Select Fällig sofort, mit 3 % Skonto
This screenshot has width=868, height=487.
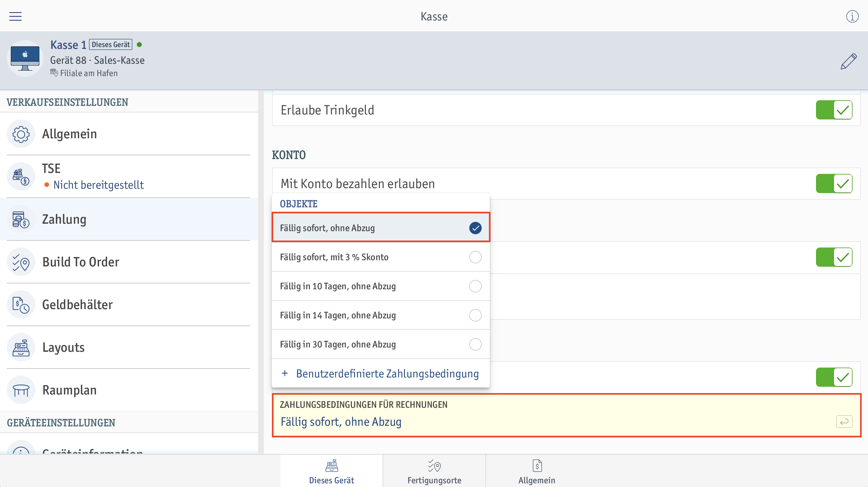pyautogui.click(x=381, y=257)
